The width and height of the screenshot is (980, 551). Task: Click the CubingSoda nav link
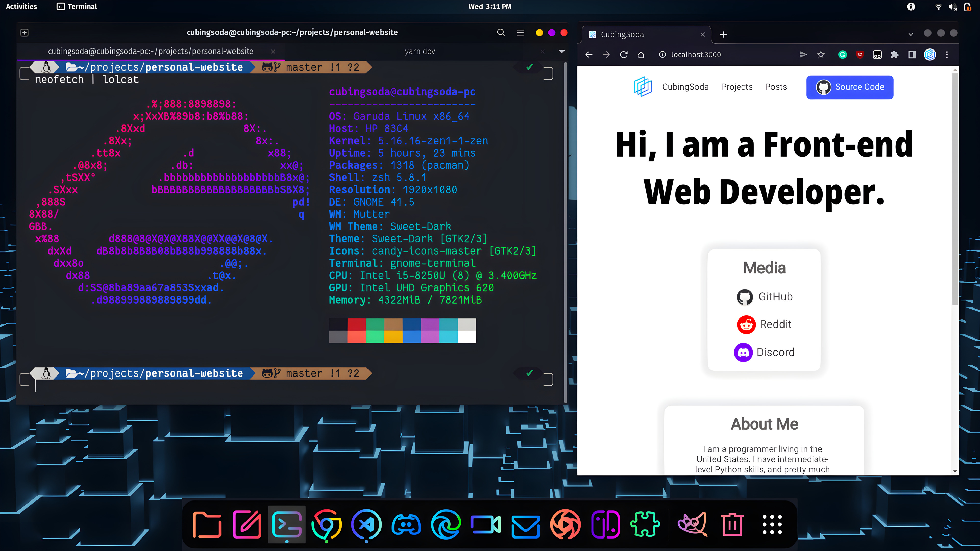coord(685,87)
